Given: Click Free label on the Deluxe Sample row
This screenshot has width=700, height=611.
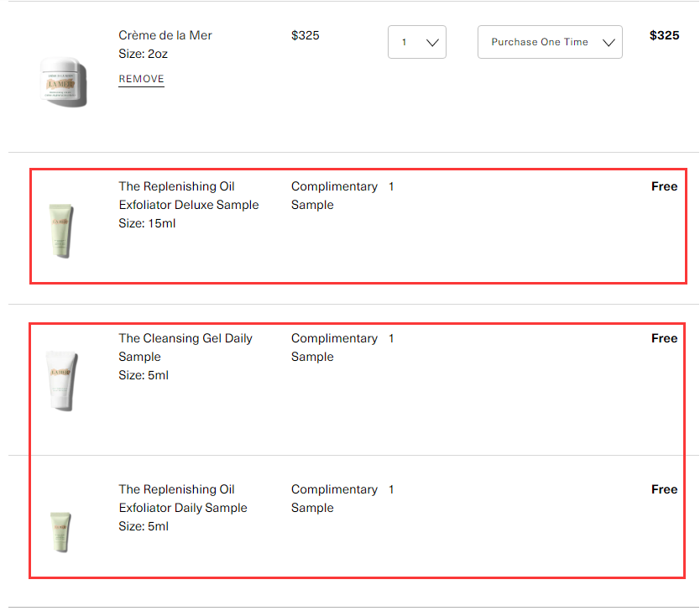Looking at the screenshot, I should pos(664,186).
